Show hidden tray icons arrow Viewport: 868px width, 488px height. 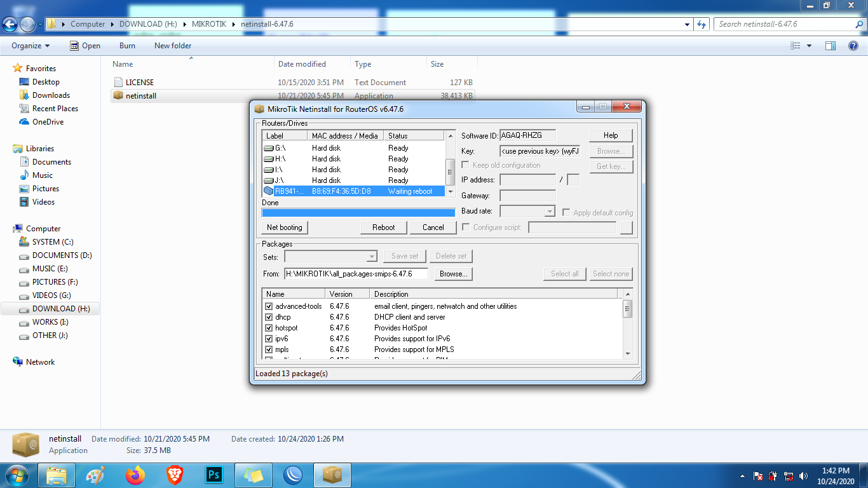tap(743, 476)
